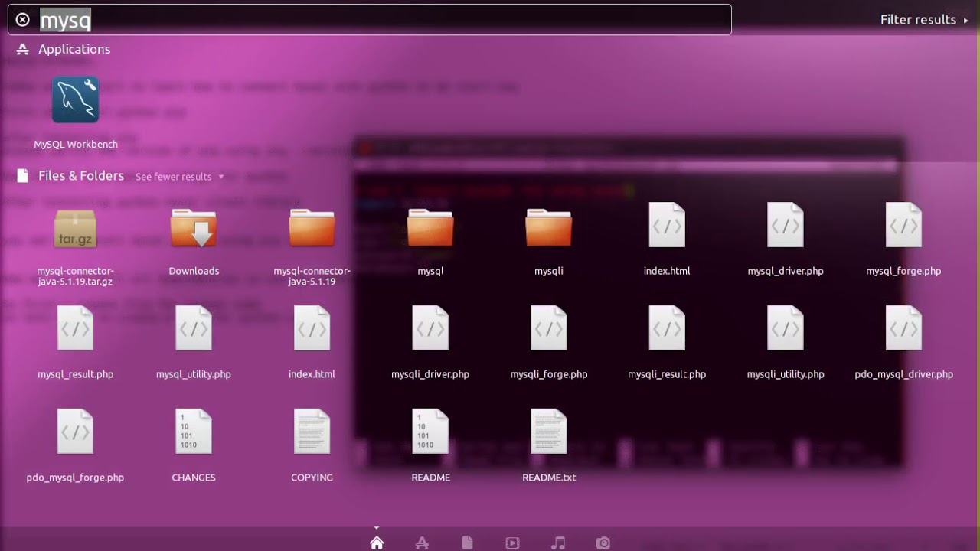Switch to the Photos lens

click(x=603, y=543)
